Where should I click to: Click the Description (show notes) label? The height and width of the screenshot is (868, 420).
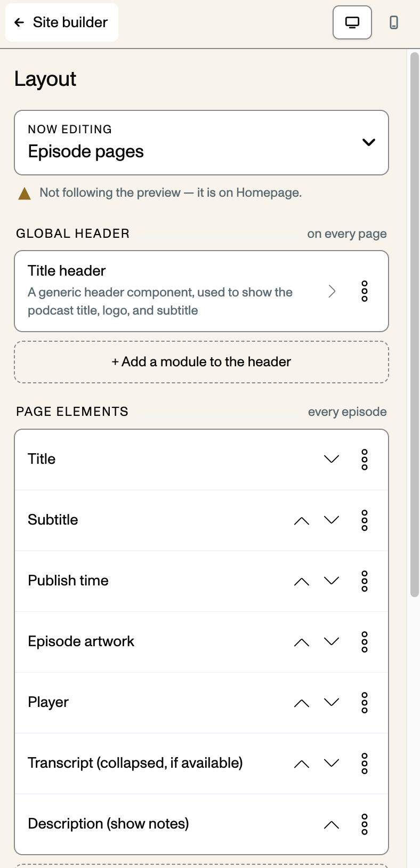[x=108, y=824]
